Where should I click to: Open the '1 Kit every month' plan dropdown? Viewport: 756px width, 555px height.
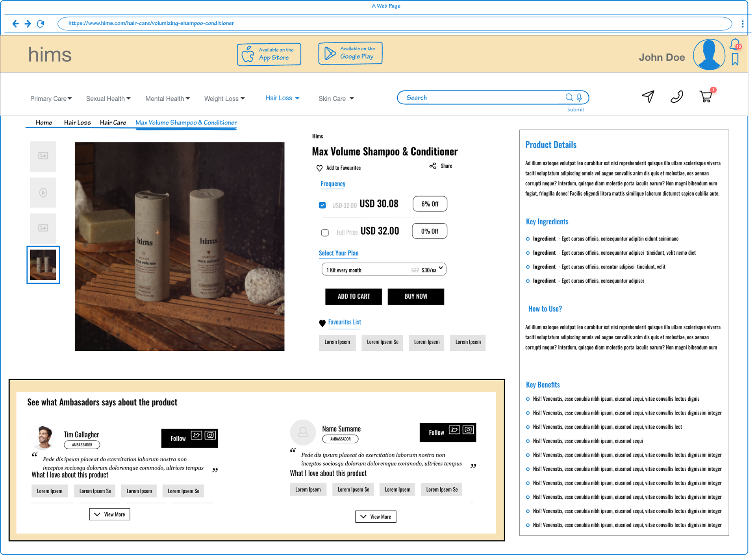click(x=384, y=269)
